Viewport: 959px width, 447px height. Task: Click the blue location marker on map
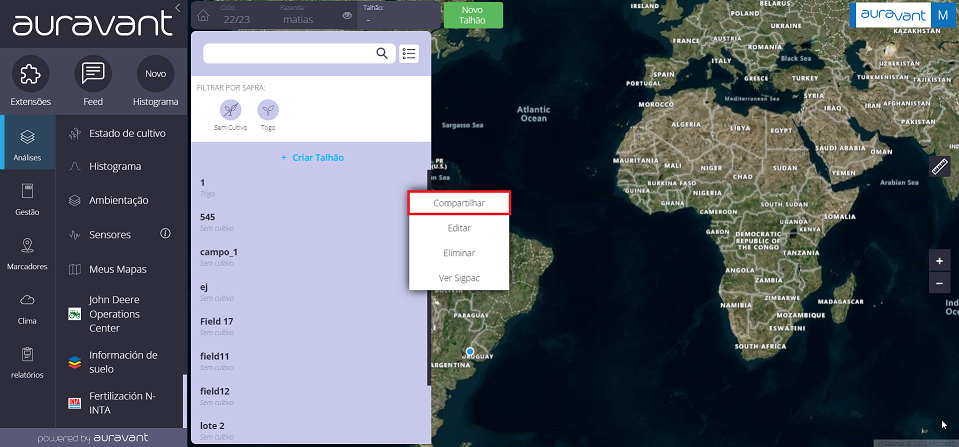470,352
